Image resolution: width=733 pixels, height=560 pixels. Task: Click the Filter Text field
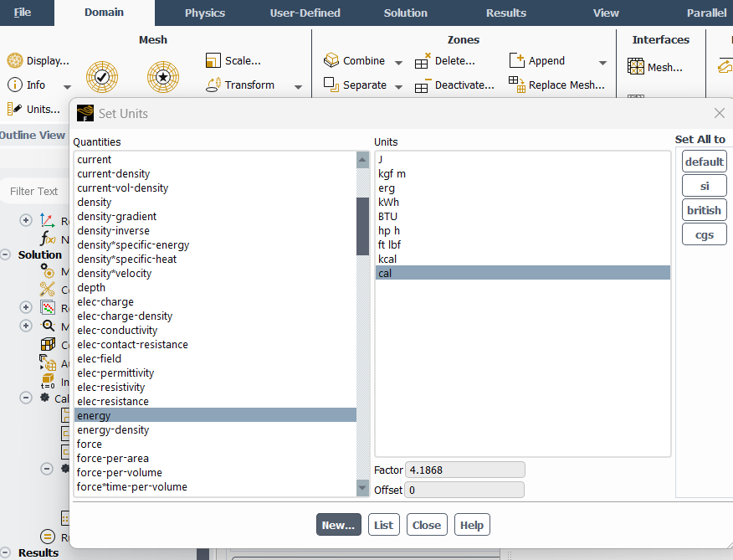(x=34, y=192)
